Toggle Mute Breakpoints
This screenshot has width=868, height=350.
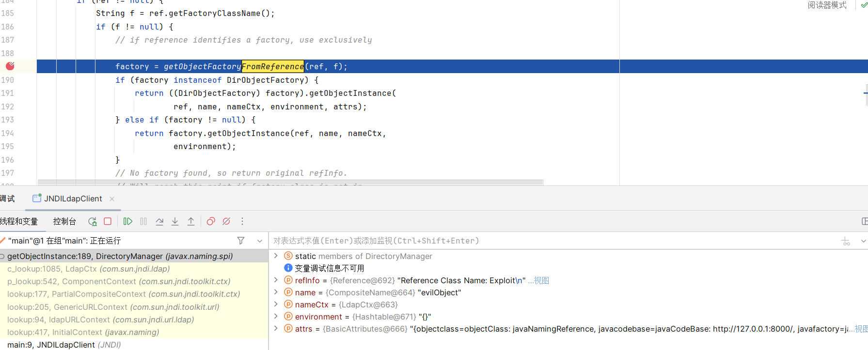point(226,221)
